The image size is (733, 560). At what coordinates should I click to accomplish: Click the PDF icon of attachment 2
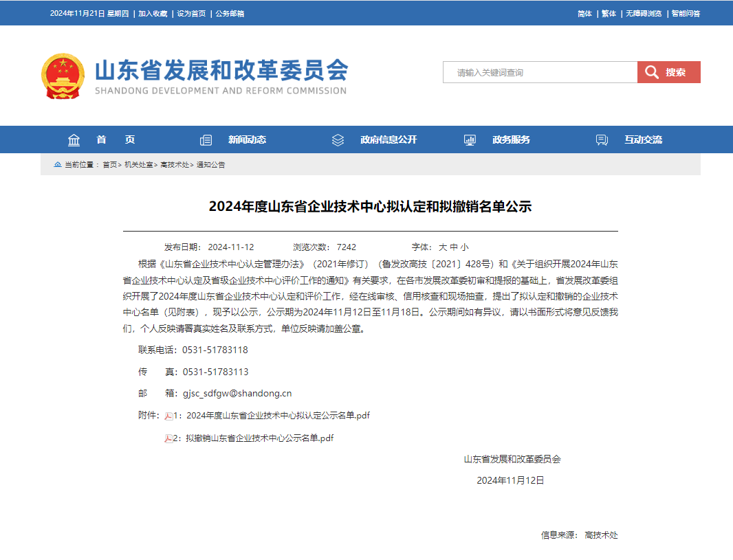point(168,438)
